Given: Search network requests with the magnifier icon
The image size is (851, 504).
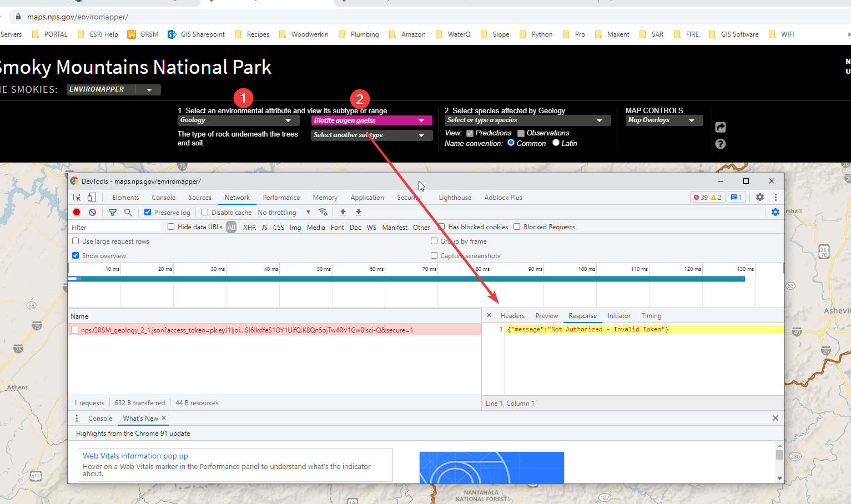Looking at the screenshot, I should pyautogui.click(x=128, y=212).
